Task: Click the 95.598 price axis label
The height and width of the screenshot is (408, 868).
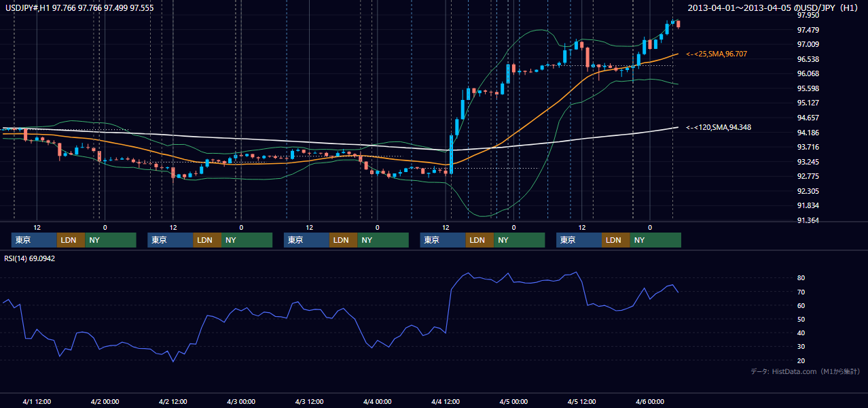Action: (x=807, y=88)
